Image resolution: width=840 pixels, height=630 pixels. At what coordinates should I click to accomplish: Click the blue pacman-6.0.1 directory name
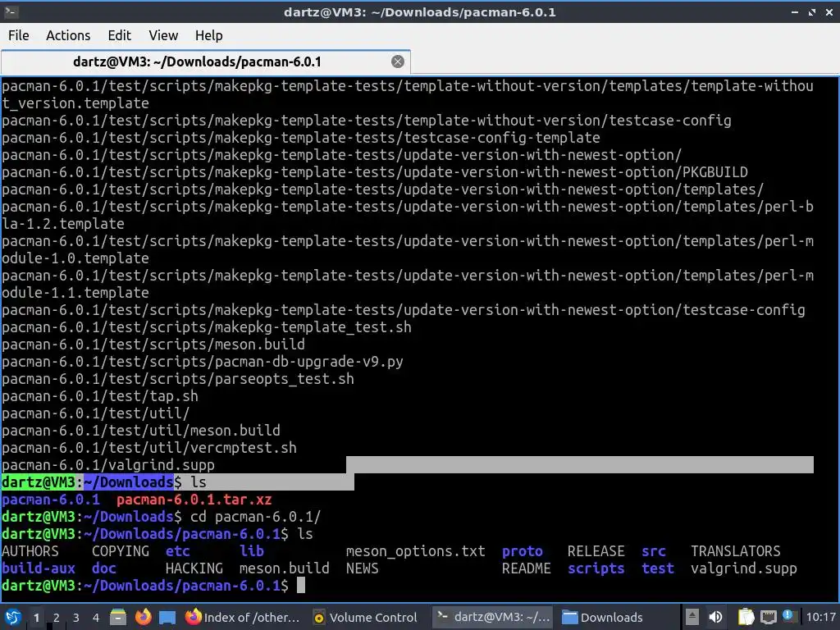(x=51, y=500)
